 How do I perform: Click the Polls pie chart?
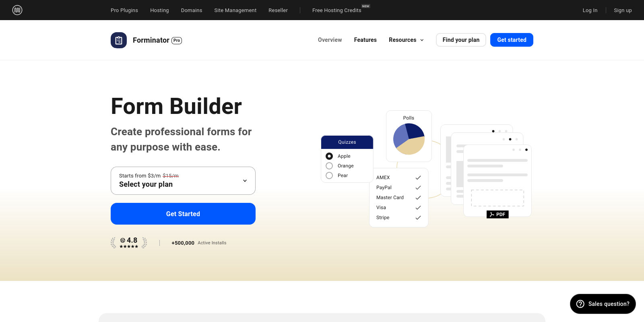409,139
